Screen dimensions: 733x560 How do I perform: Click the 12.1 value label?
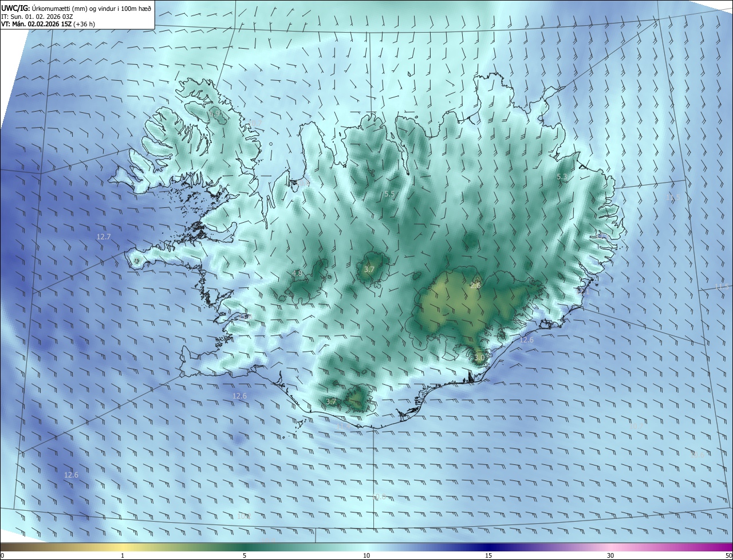pyautogui.click(x=582, y=291)
